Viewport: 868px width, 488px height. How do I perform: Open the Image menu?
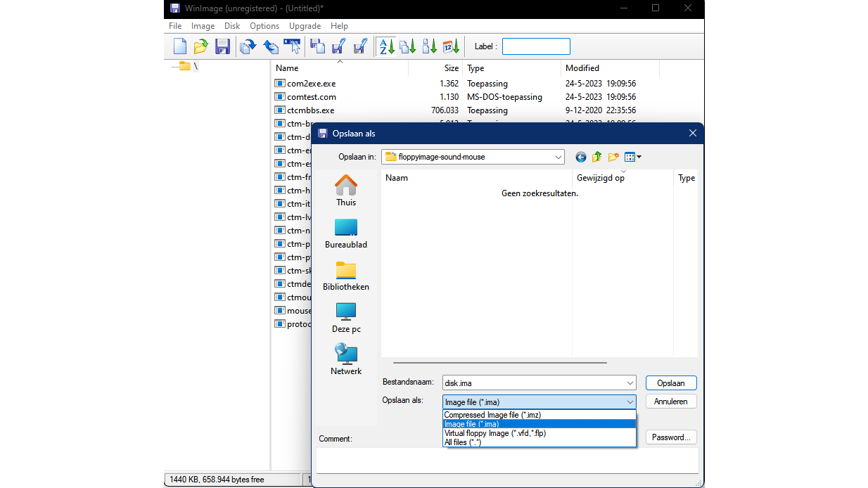(203, 26)
